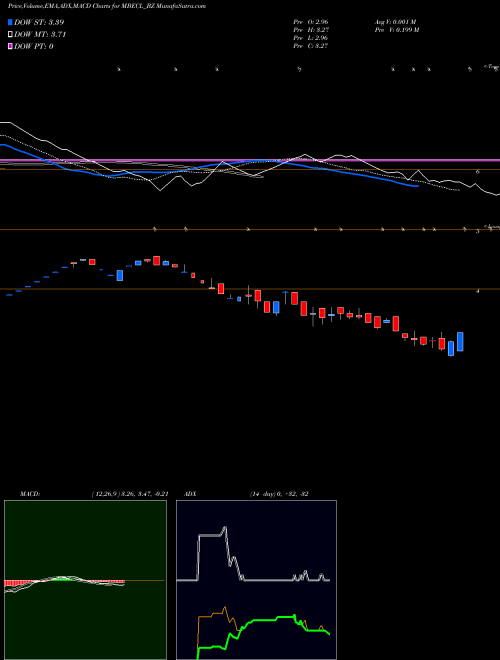Click the 'Pre O: 2.96' open value
The image size is (500, 660).
[311, 22]
